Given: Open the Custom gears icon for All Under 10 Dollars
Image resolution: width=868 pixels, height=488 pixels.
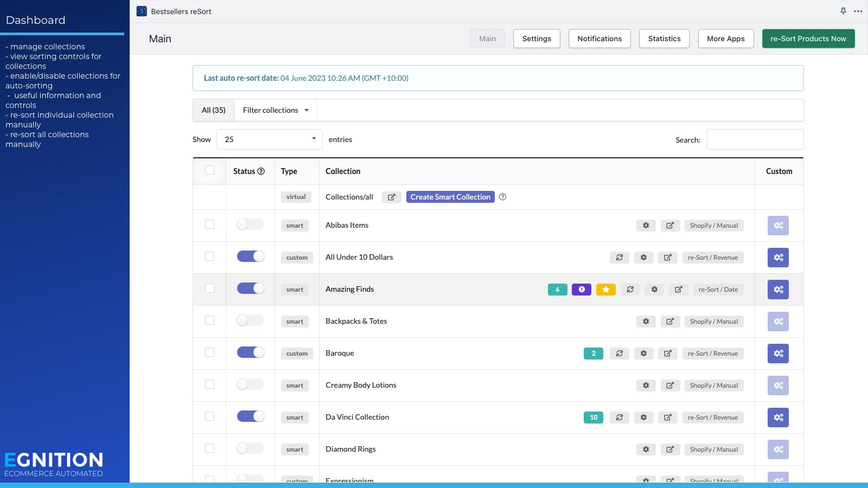Looking at the screenshot, I should (x=778, y=258).
